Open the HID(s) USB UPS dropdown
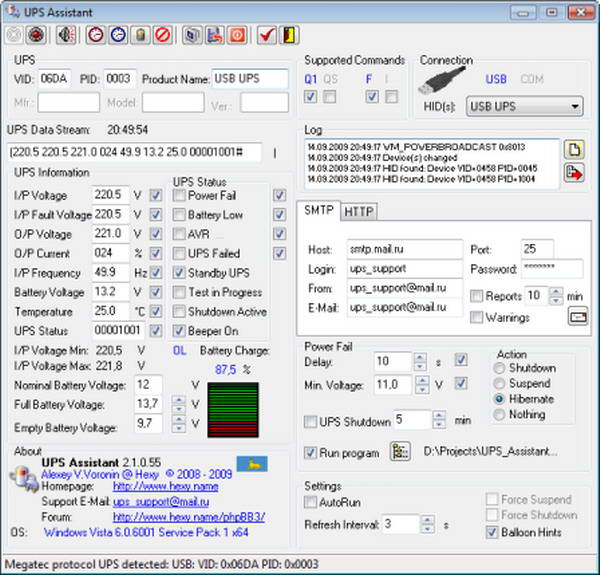 pos(574,105)
